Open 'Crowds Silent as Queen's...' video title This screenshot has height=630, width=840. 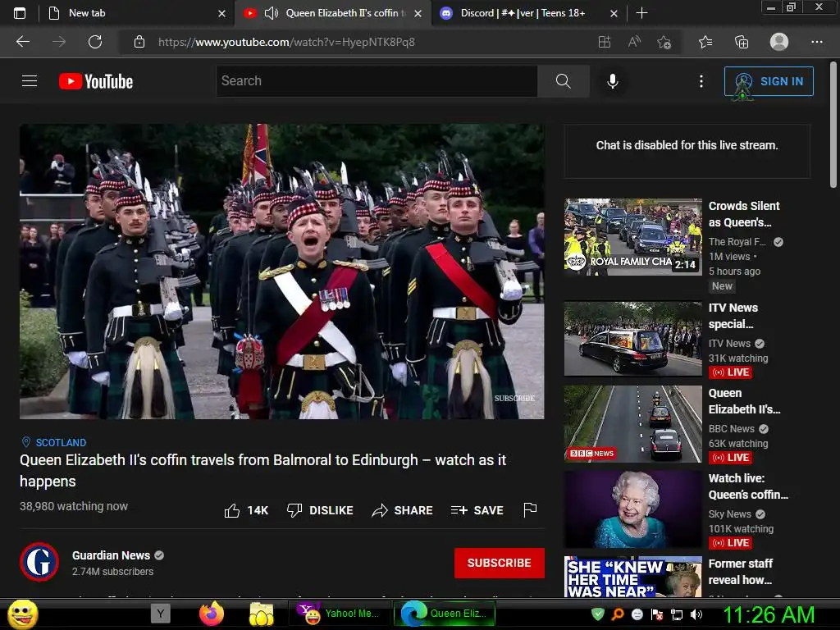(x=744, y=214)
